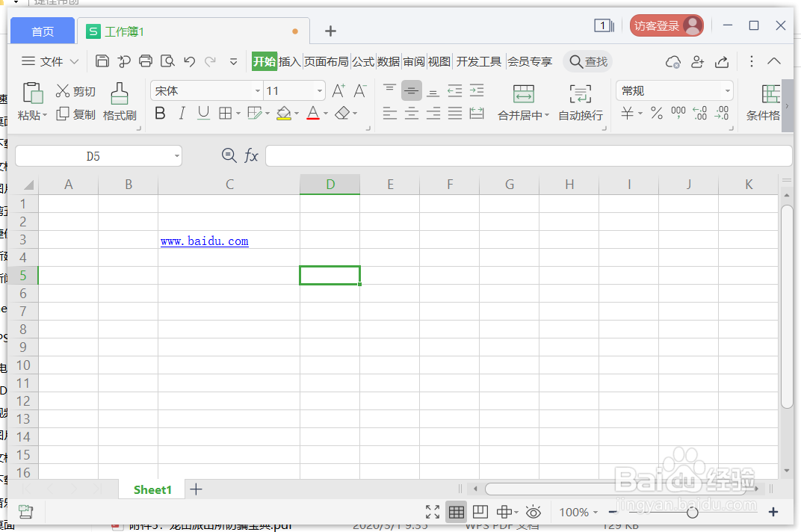
Task: Open Print Preview icon
Action: (167, 61)
